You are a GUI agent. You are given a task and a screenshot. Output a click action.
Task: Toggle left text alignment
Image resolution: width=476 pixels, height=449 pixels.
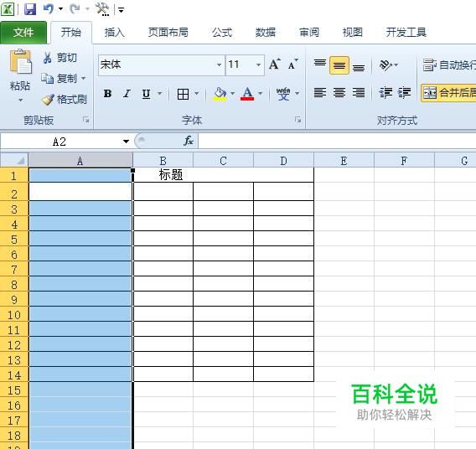(320, 92)
